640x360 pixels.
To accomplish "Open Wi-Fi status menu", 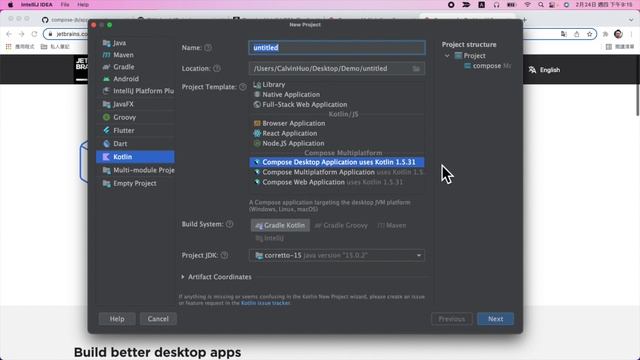I will 528,5.
